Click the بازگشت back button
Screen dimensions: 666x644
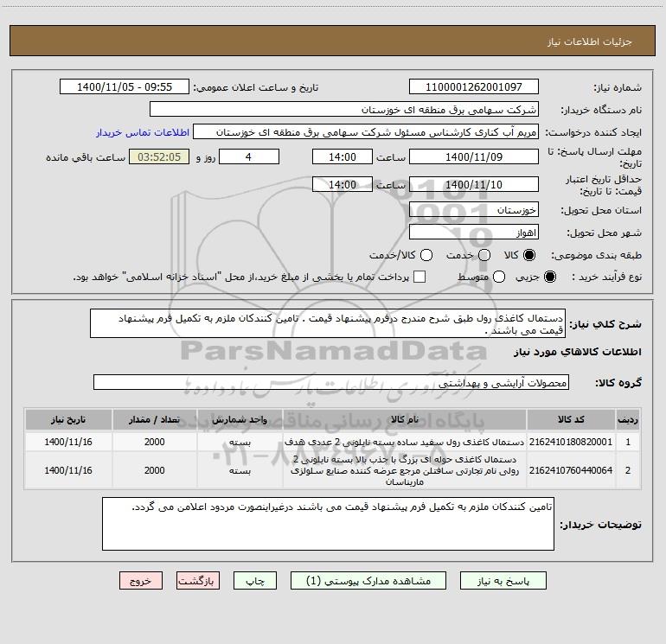point(198,580)
